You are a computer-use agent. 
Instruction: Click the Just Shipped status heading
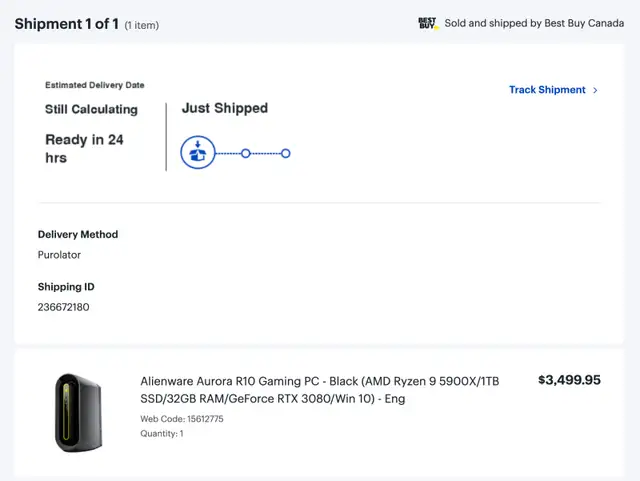tap(225, 108)
